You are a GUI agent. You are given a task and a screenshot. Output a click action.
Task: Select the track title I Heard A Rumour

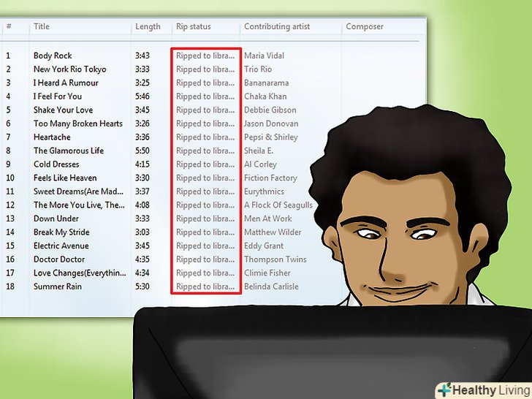click(66, 83)
